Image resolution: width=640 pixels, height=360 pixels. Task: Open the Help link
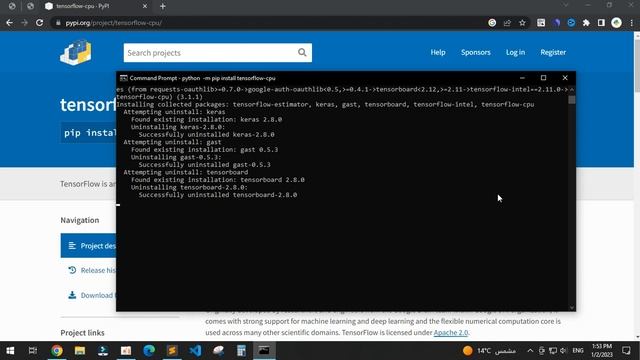point(438,52)
